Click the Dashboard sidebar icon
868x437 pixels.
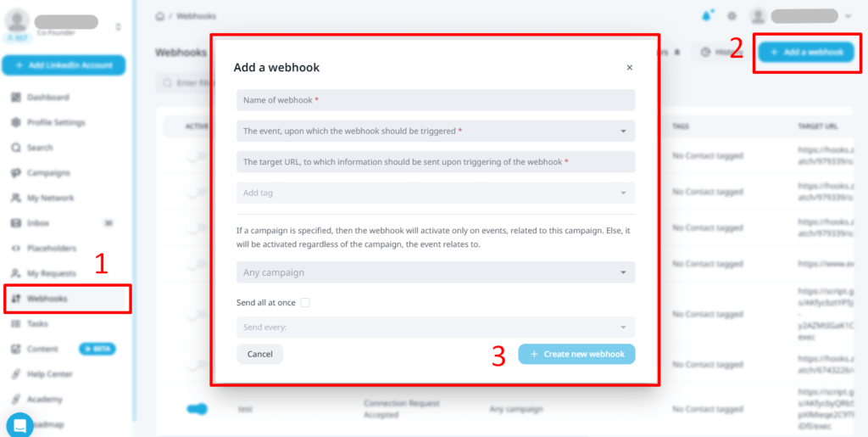pos(16,97)
